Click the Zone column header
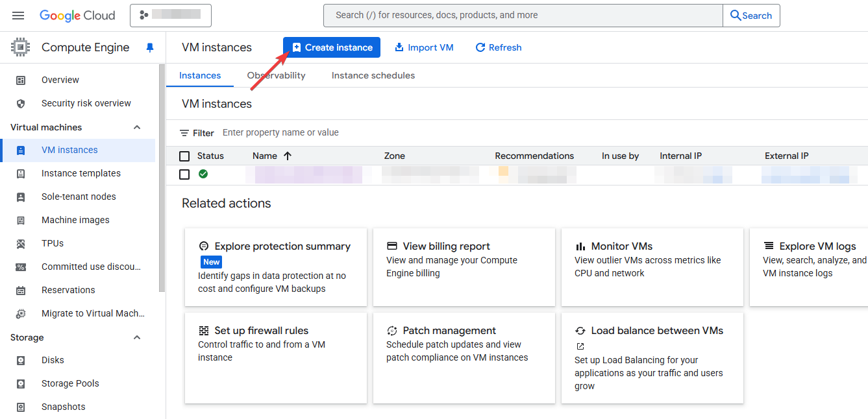 coord(395,156)
